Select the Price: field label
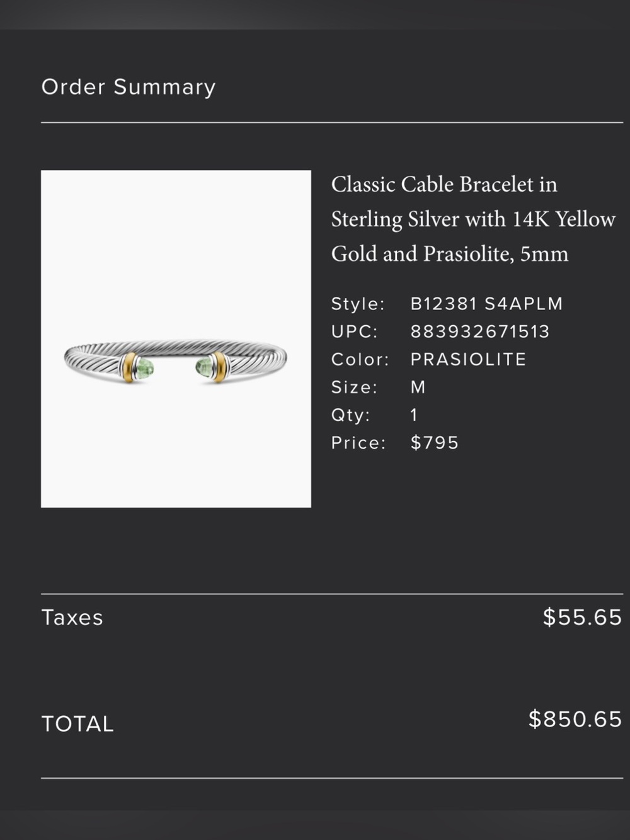The width and height of the screenshot is (630, 840). pos(358,442)
